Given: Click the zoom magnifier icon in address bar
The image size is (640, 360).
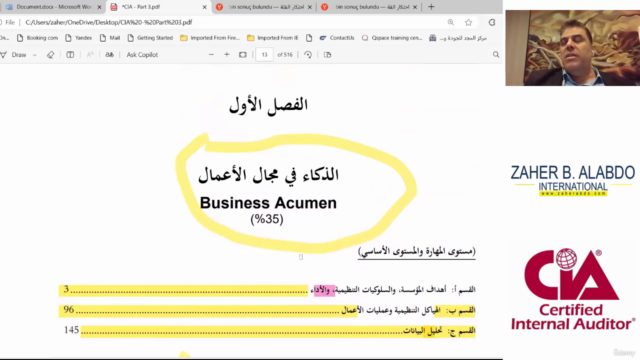Looking at the screenshot, I should [x=451, y=22].
